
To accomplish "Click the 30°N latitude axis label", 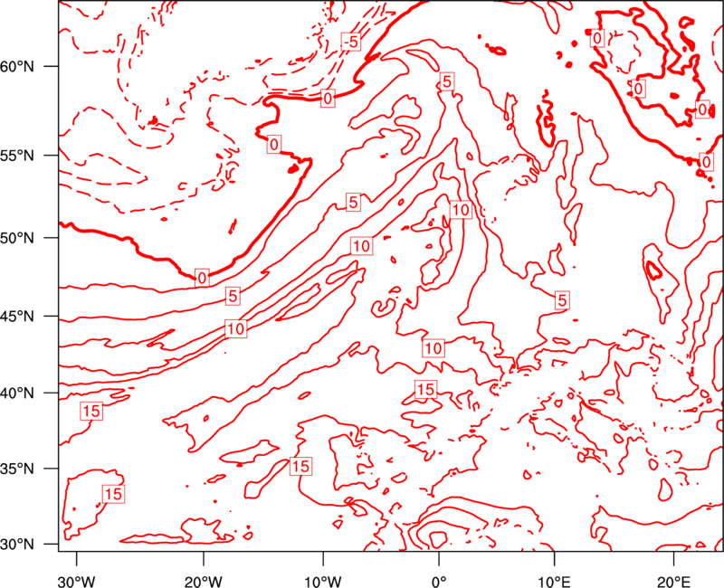I will pyautogui.click(x=17, y=545).
